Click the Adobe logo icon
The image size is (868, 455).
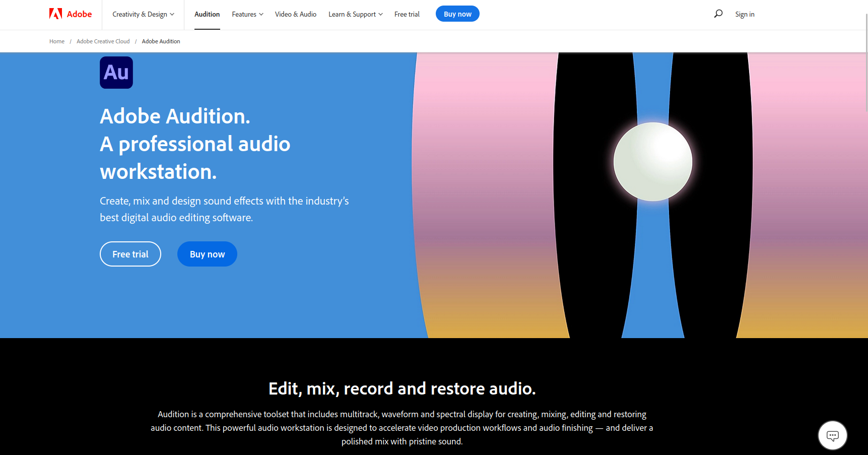[x=55, y=14]
